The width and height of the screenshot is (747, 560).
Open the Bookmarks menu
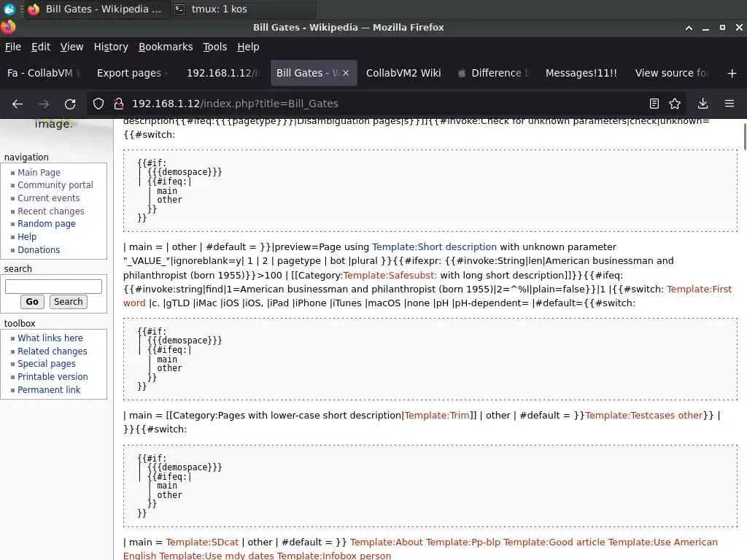pyautogui.click(x=166, y=47)
